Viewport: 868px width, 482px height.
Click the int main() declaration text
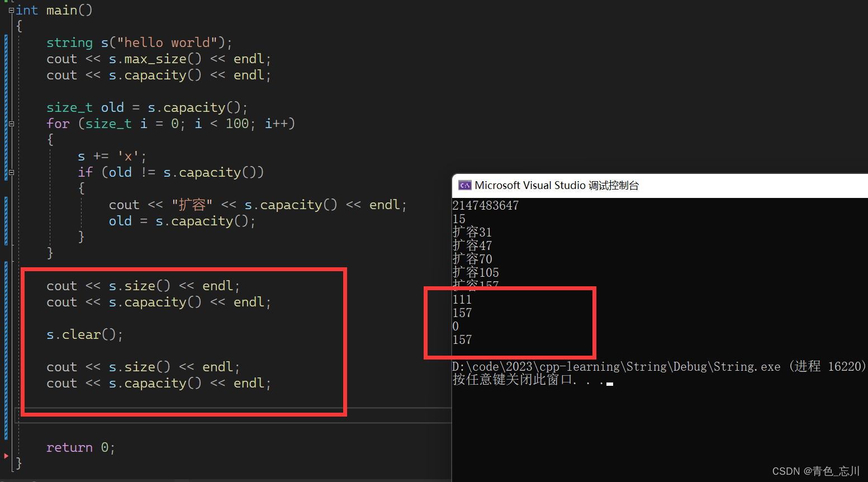point(54,10)
